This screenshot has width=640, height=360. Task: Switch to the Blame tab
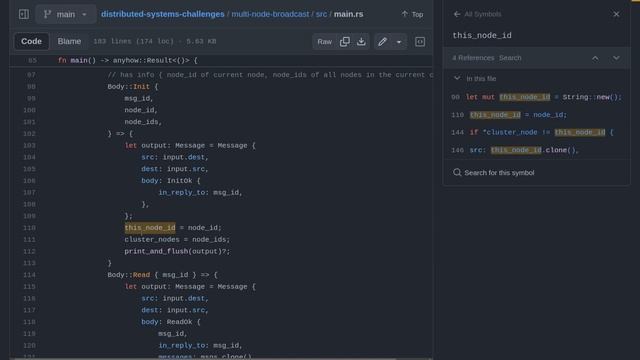(69, 41)
